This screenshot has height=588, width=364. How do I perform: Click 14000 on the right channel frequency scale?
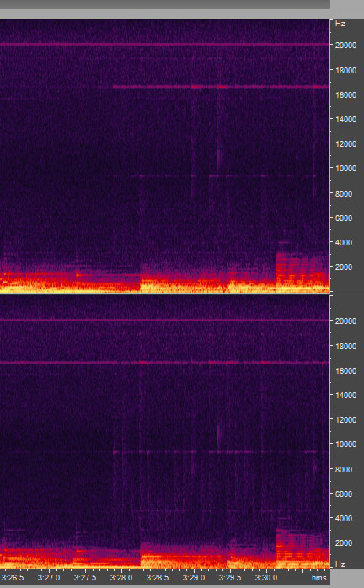click(x=345, y=396)
